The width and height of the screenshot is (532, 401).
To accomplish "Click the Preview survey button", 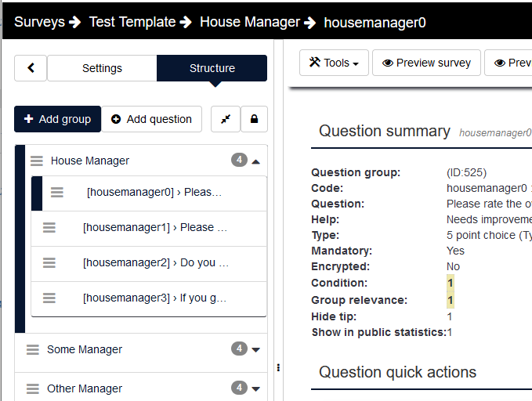I will pos(426,63).
